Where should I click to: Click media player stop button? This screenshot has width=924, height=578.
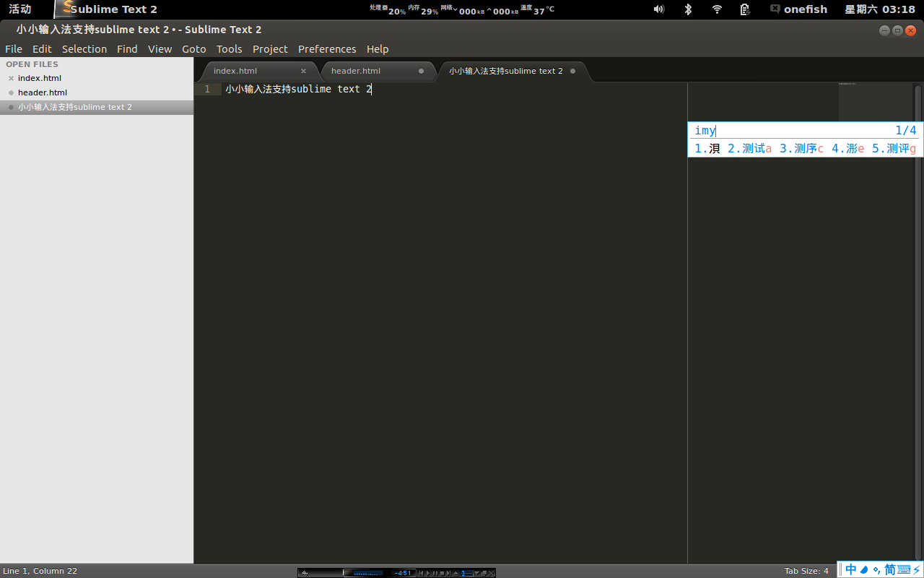(442, 573)
